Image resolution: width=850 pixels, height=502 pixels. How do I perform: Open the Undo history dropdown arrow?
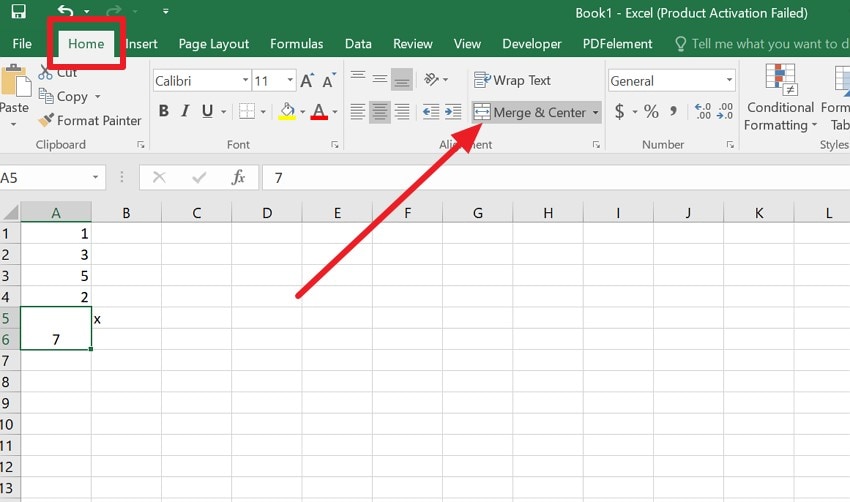(x=87, y=11)
